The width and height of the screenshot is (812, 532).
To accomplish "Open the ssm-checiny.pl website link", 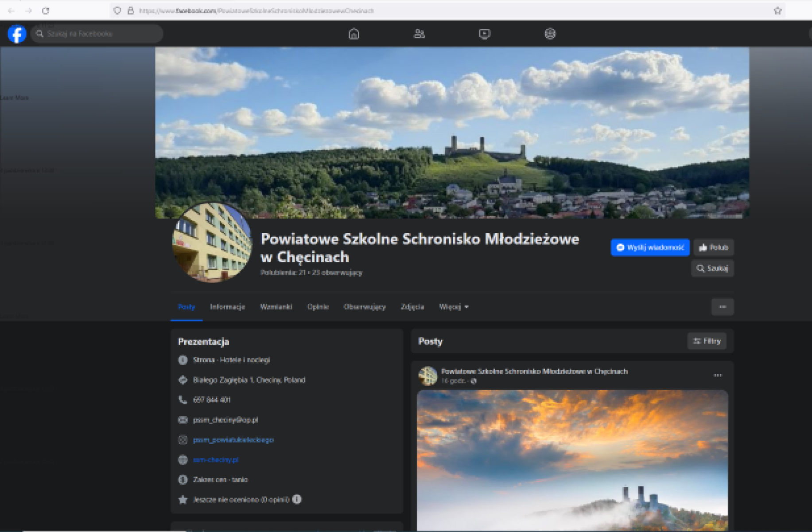I will tap(216, 460).
